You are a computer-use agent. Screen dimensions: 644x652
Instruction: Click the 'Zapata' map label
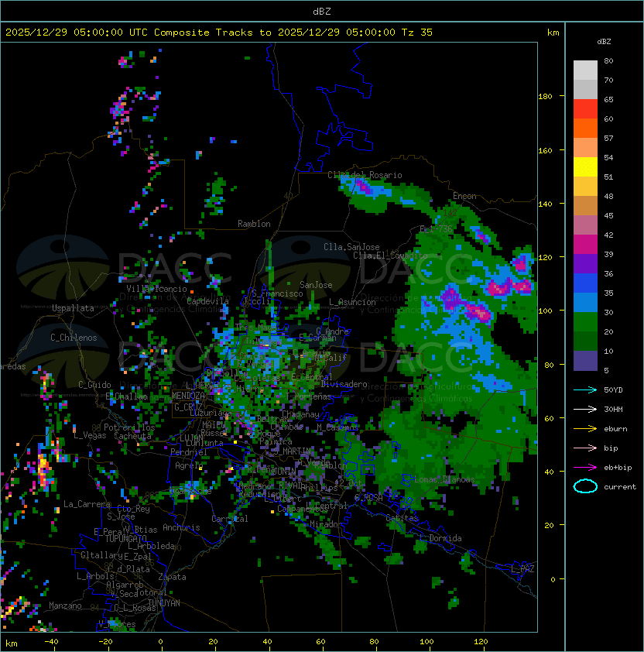click(172, 577)
